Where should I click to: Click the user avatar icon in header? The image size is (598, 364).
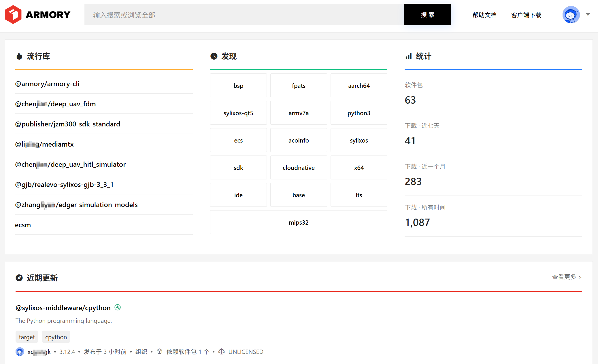(x=571, y=15)
